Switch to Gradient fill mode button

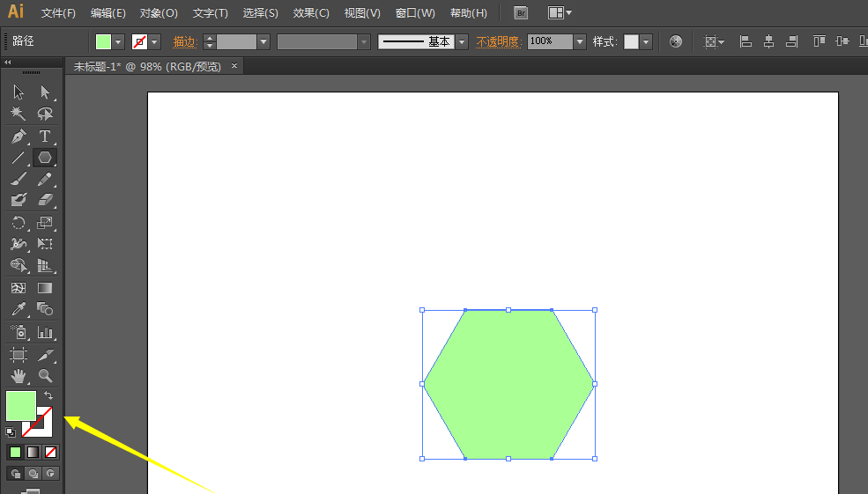pyautogui.click(x=33, y=452)
